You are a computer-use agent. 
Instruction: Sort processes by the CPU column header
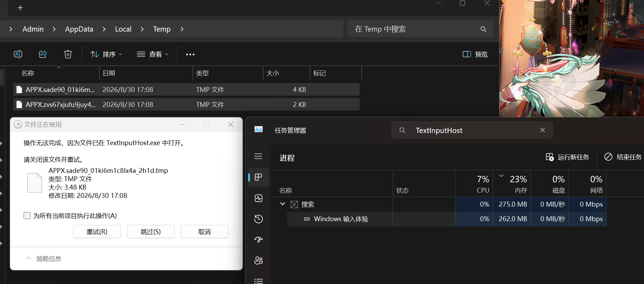[474, 184]
